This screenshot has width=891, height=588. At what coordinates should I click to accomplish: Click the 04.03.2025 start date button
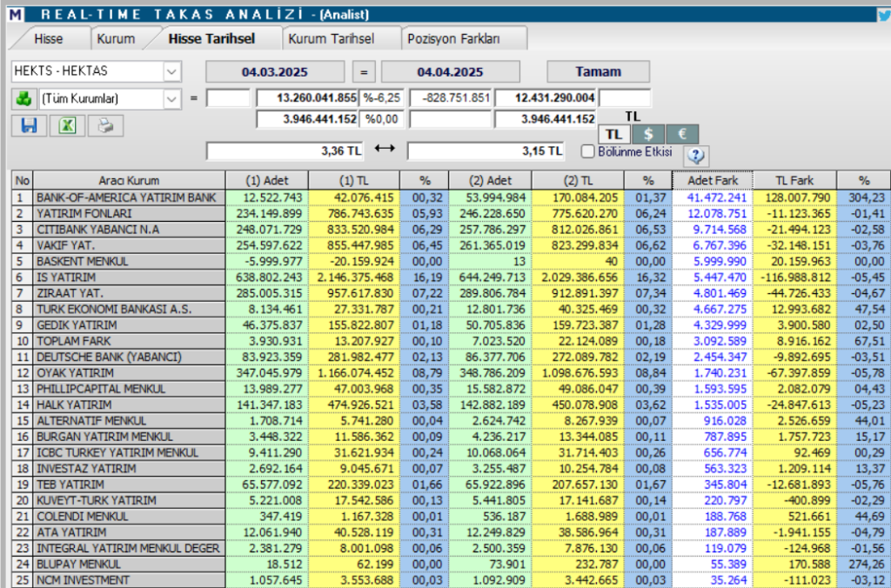pos(275,71)
